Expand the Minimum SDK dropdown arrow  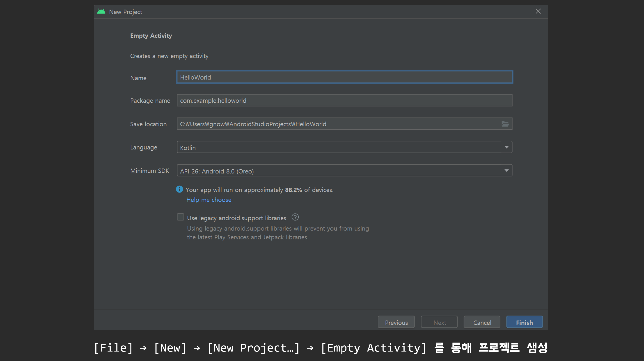tap(506, 170)
